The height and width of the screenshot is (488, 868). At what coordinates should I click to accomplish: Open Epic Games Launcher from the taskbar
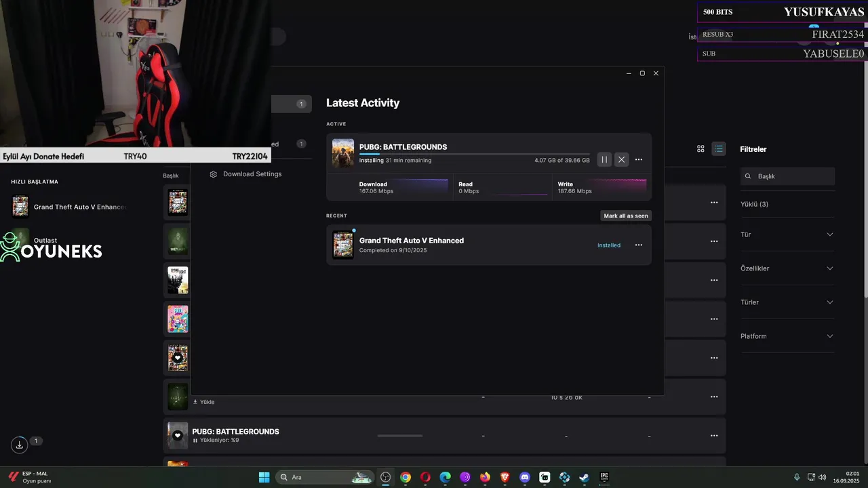point(604,477)
